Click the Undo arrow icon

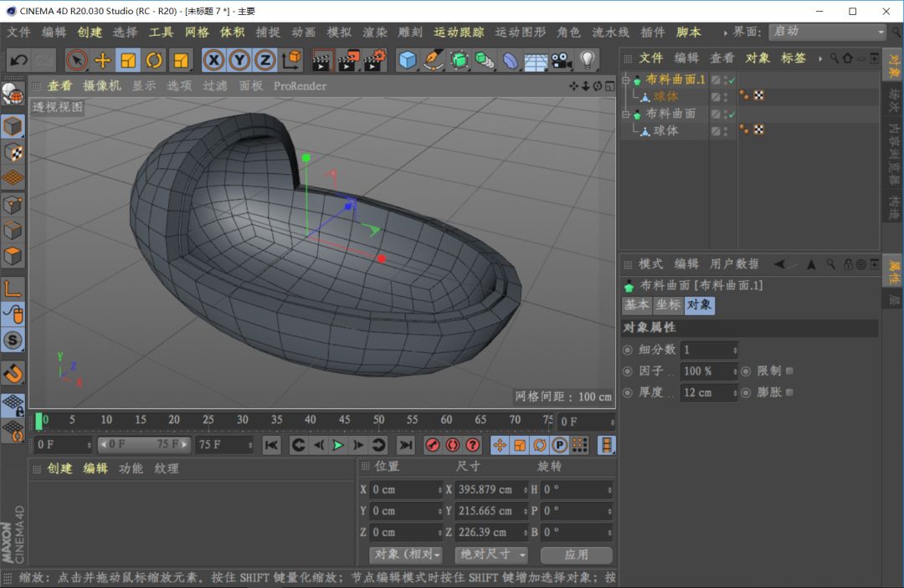click(18, 60)
